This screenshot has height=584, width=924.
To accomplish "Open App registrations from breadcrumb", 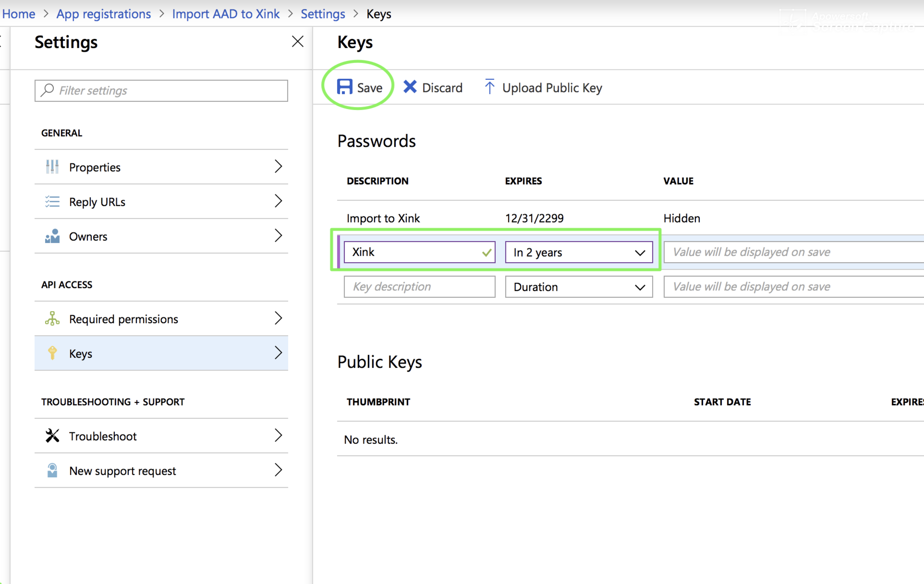I will click(x=103, y=14).
